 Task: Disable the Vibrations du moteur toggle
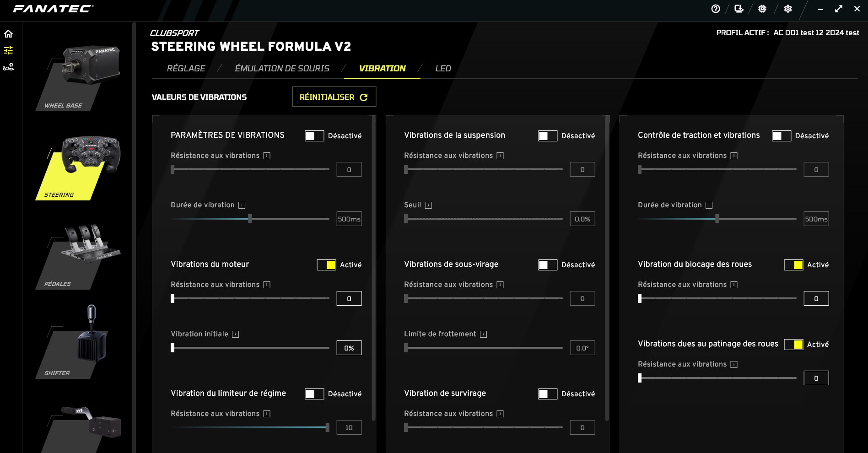click(326, 264)
